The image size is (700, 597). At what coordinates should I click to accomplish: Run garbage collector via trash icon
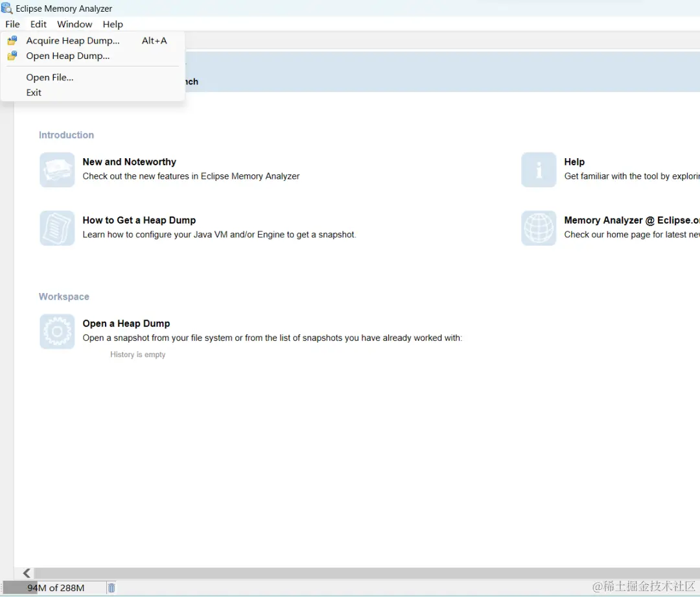[111, 588]
